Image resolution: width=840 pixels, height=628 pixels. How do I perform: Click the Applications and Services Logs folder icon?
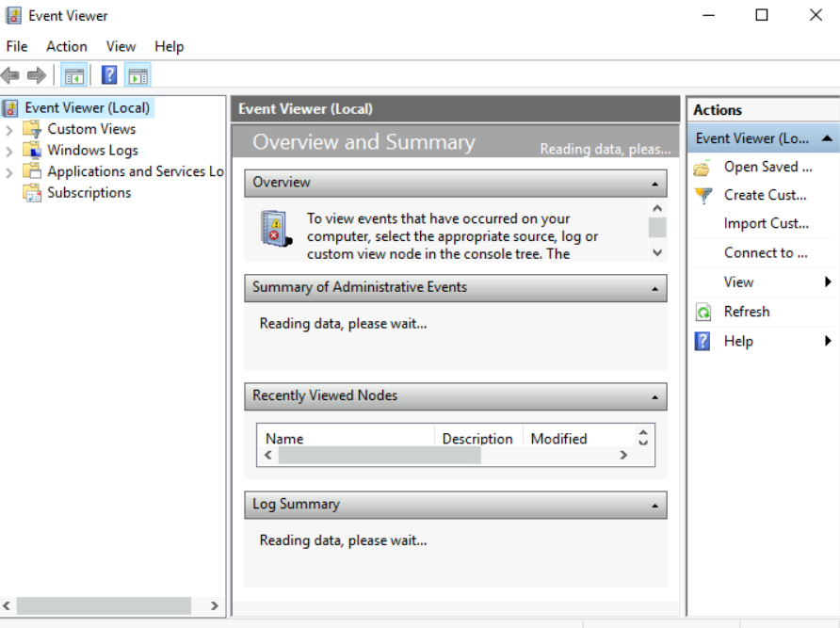point(32,171)
